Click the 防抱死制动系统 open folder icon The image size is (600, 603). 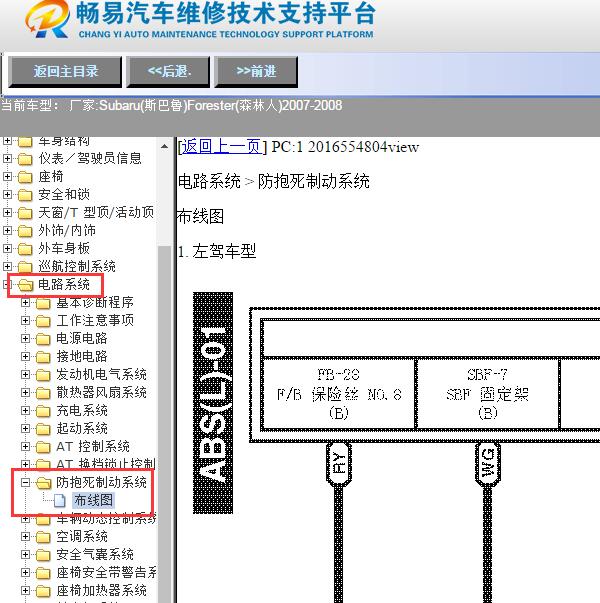[x=43, y=483]
